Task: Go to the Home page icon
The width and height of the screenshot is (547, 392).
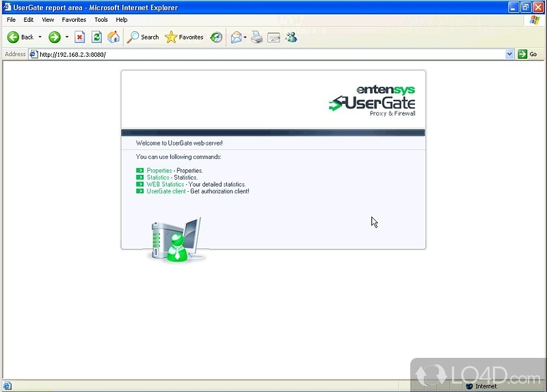Action: pos(114,37)
